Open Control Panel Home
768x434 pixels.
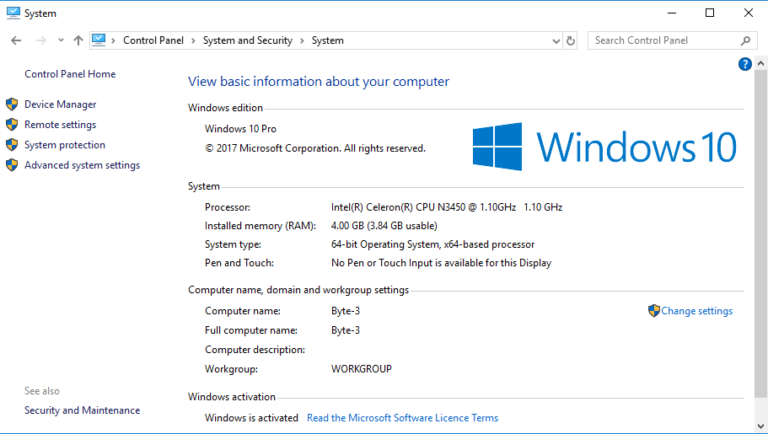pyautogui.click(x=70, y=74)
